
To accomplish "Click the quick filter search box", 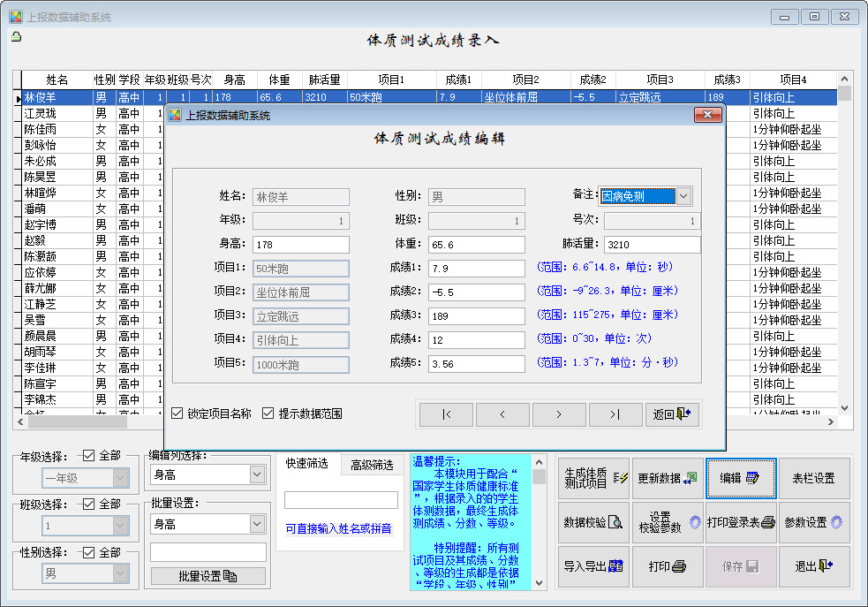I will tap(341, 500).
